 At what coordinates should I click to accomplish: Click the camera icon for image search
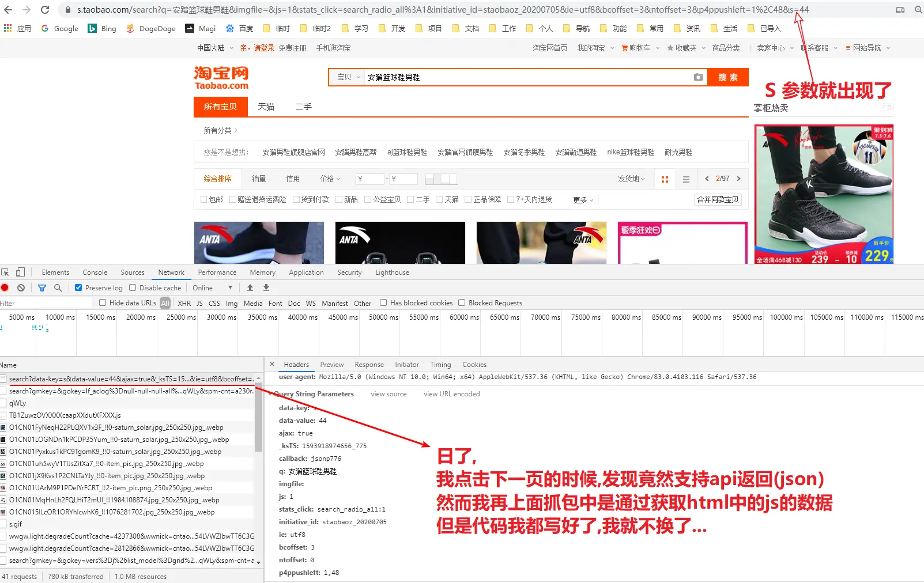pos(697,77)
